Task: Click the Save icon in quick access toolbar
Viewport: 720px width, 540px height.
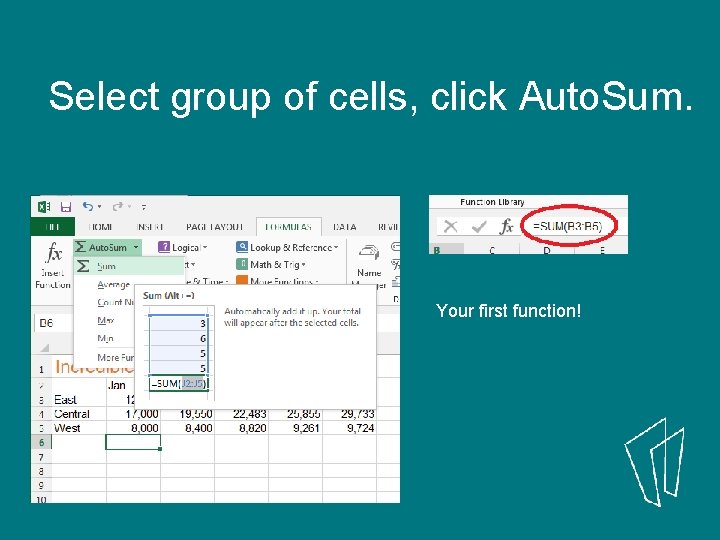Action: pyautogui.click(x=66, y=207)
